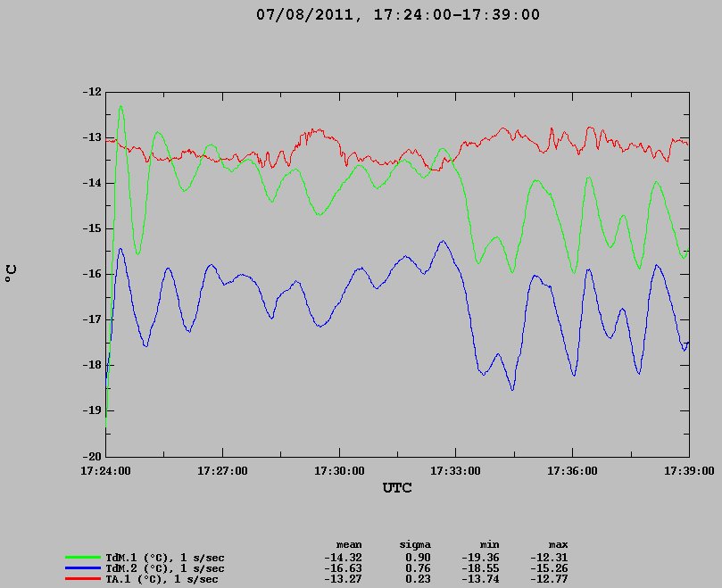Click the 17:36:00 x-axis tick label
Screen dimensions: 722x588
(x=572, y=471)
